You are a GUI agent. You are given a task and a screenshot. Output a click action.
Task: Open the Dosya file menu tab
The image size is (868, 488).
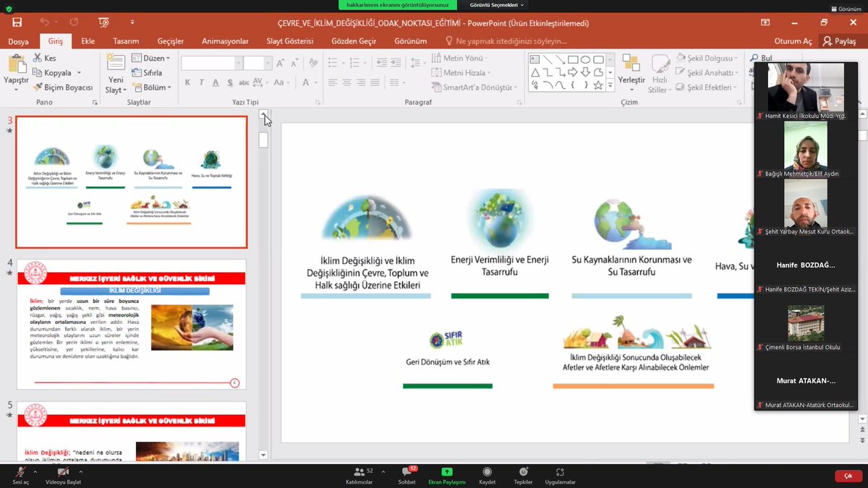19,41
